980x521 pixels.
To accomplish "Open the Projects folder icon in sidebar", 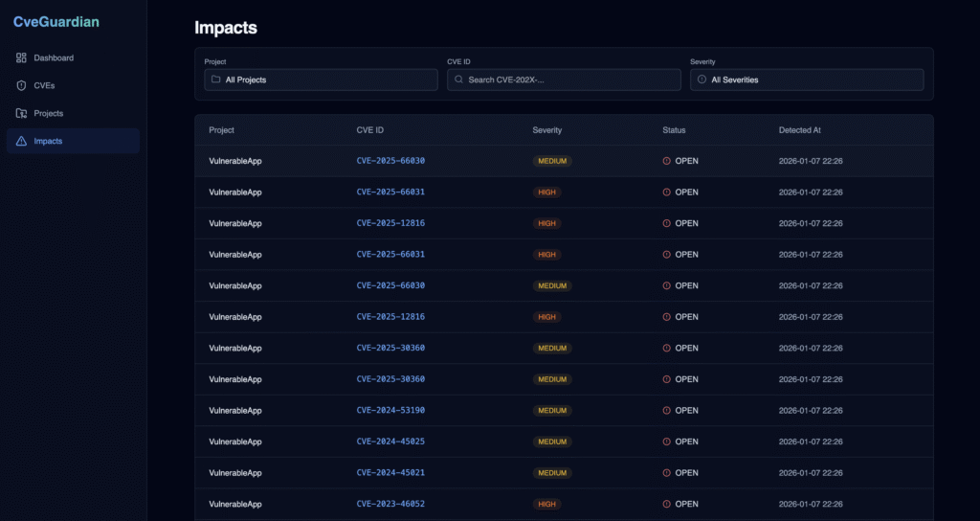I will tap(21, 113).
